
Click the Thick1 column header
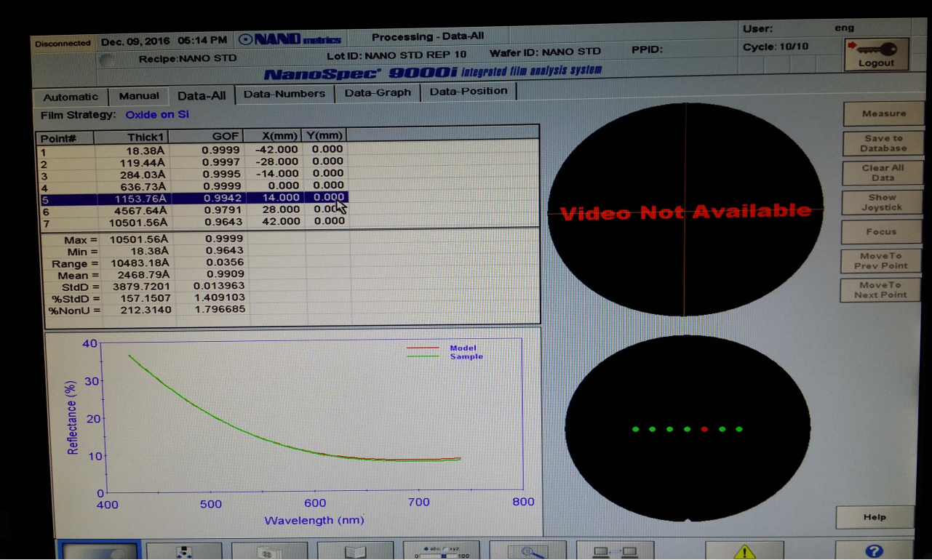point(146,137)
